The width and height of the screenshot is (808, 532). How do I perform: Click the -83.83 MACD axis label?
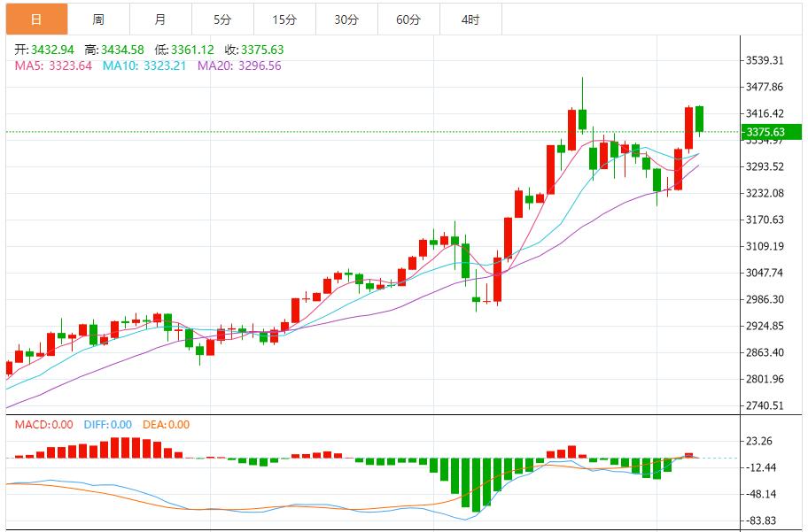click(x=762, y=520)
